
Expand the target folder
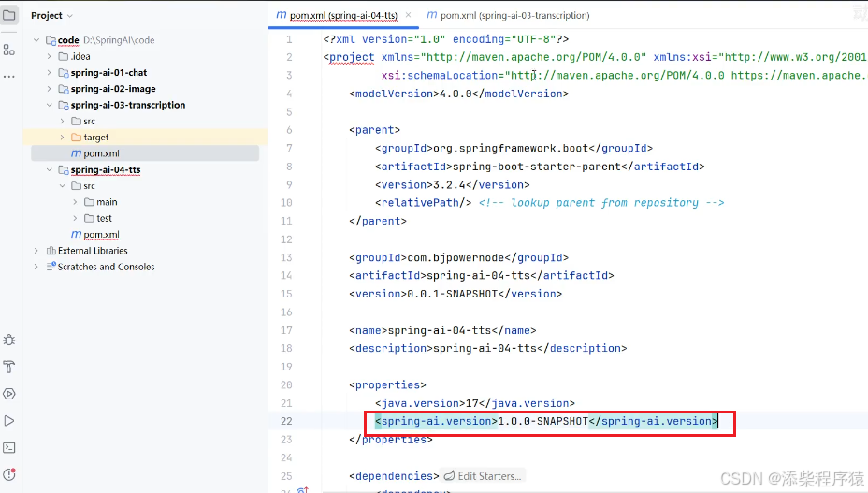(x=62, y=138)
